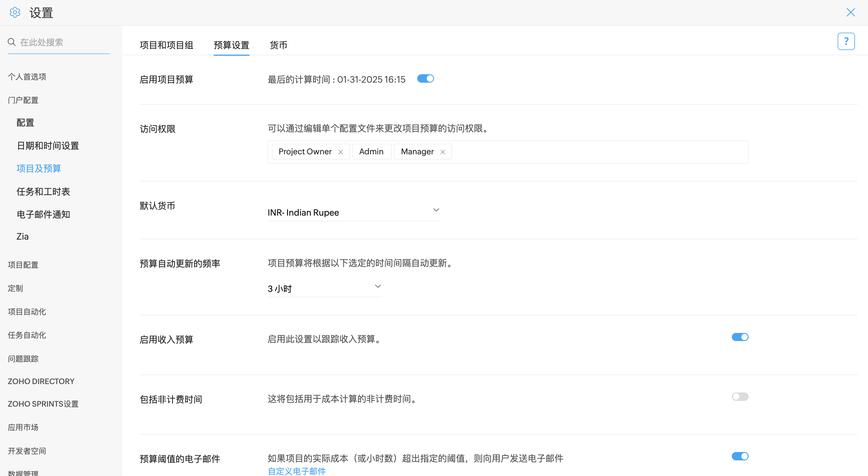This screenshot has width=868, height=476.
Task: Expand the 项目自动化 sidebar section
Action: 27,312
